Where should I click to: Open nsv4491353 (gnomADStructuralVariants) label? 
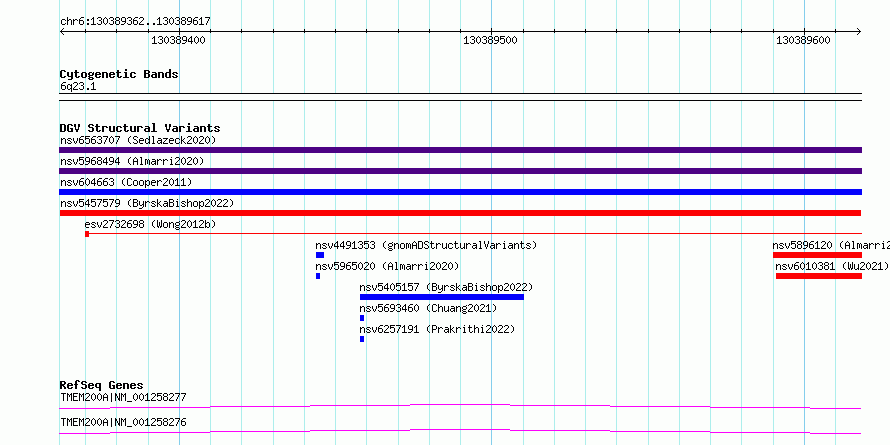(x=426, y=245)
